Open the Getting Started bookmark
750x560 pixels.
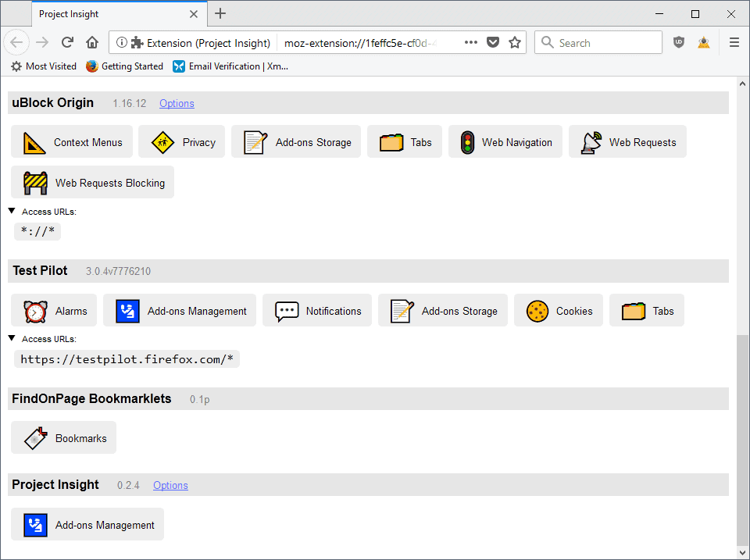[x=124, y=66]
